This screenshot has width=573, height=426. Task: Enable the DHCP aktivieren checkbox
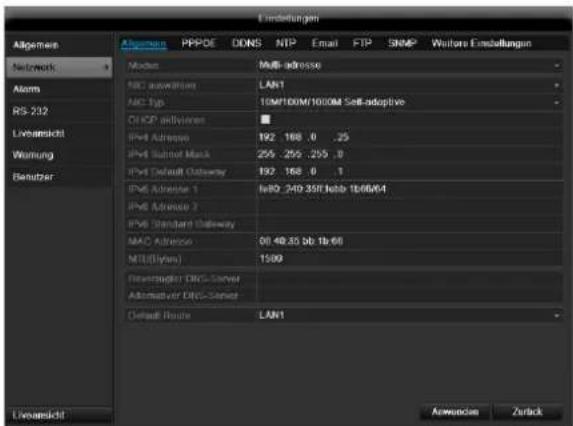click(265, 119)
